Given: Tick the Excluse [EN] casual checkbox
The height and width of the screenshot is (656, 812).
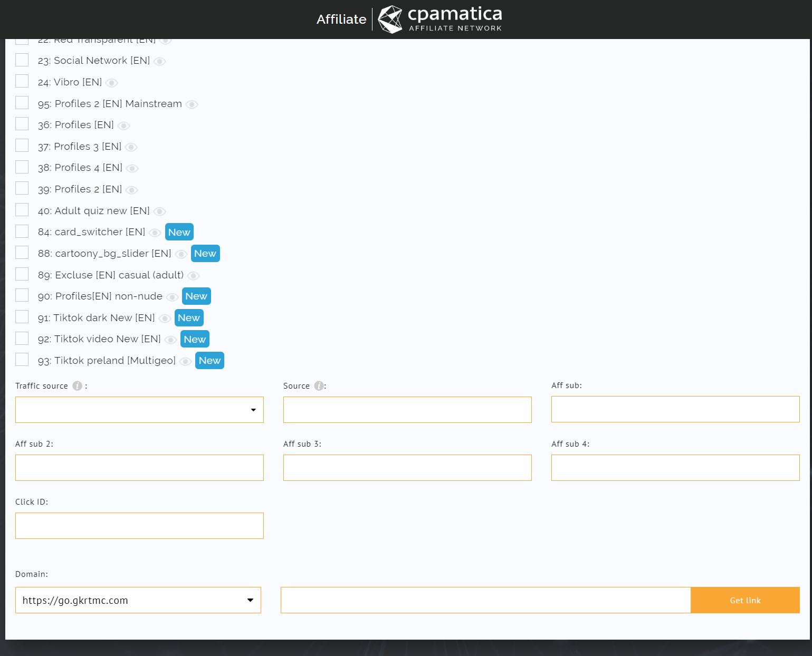Looking at the screenshot, I should [22, 274].
